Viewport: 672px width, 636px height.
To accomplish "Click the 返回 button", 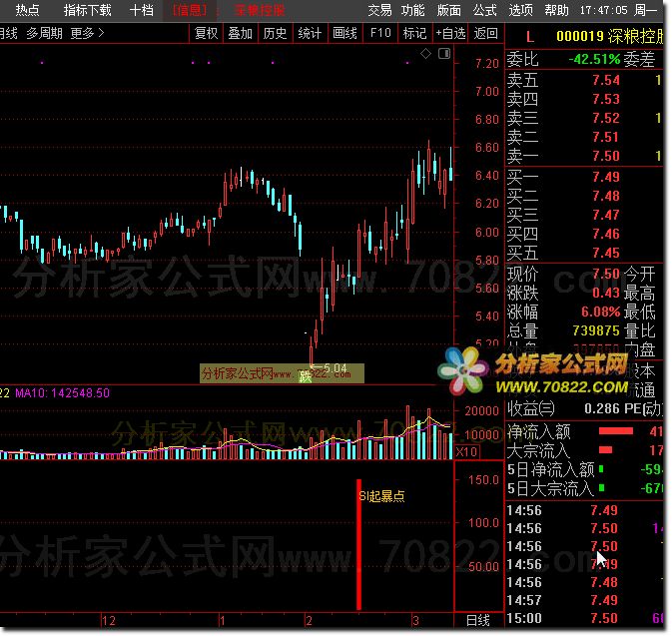I will tap(486, 33).
